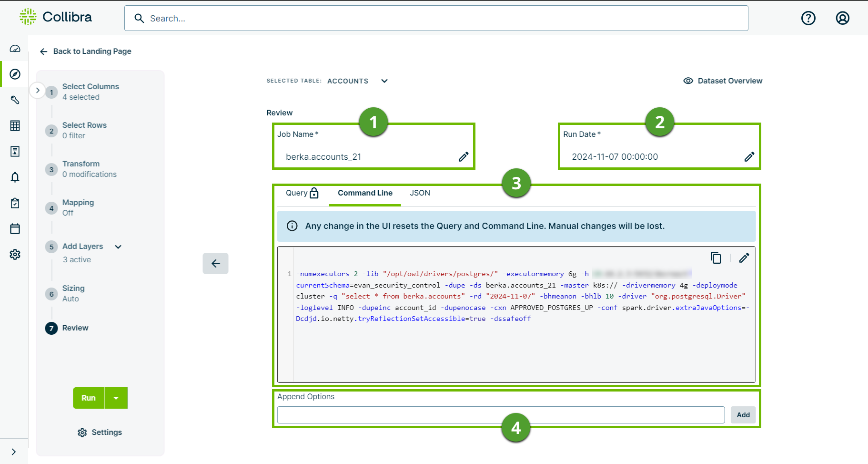Toggle the Dataset Overview eye icon
Viewport: 868px width, 464px height.
coord(688,81)
